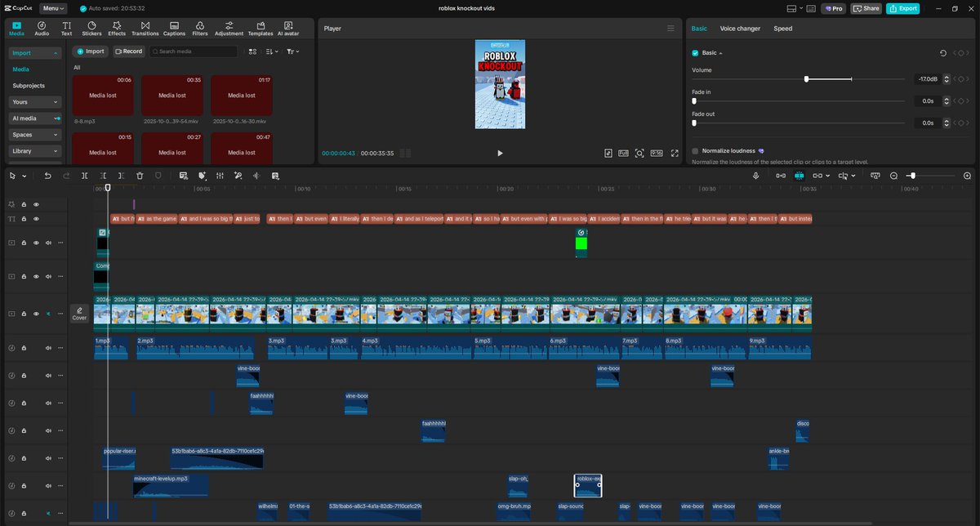Enable the Normalize loudness checkbox
Image resolution: width=980 pixels, height=526 pixels.
(x=695, y=151)
